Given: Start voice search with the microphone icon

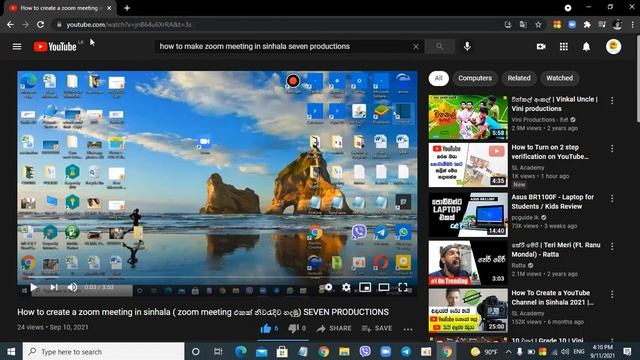Looking at the screenshot, I should (x=467, y=47).
